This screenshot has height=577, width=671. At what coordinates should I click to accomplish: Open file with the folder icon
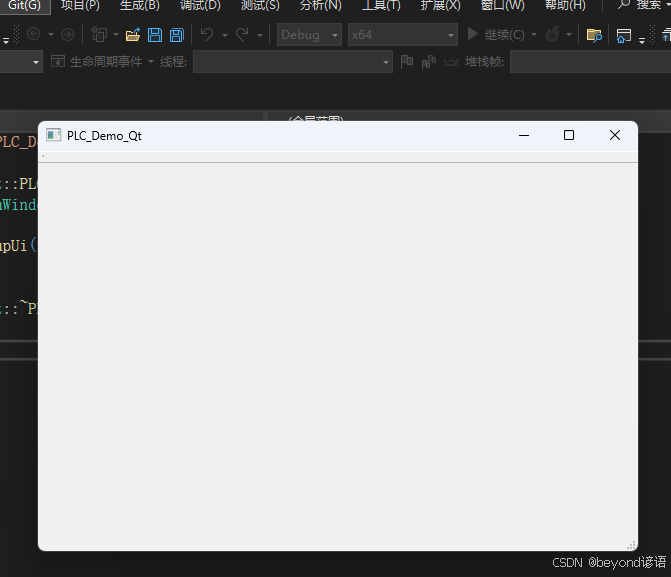click(133, 34)
